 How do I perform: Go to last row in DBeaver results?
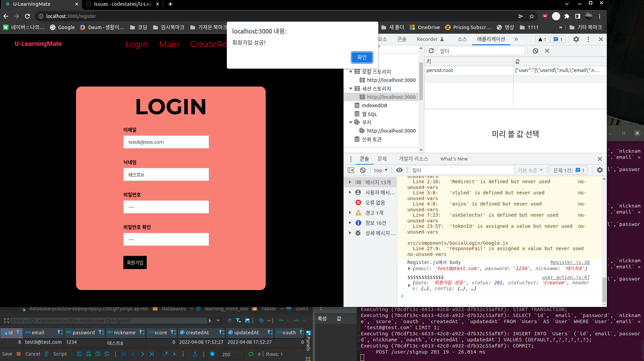(x=151, y=354)
